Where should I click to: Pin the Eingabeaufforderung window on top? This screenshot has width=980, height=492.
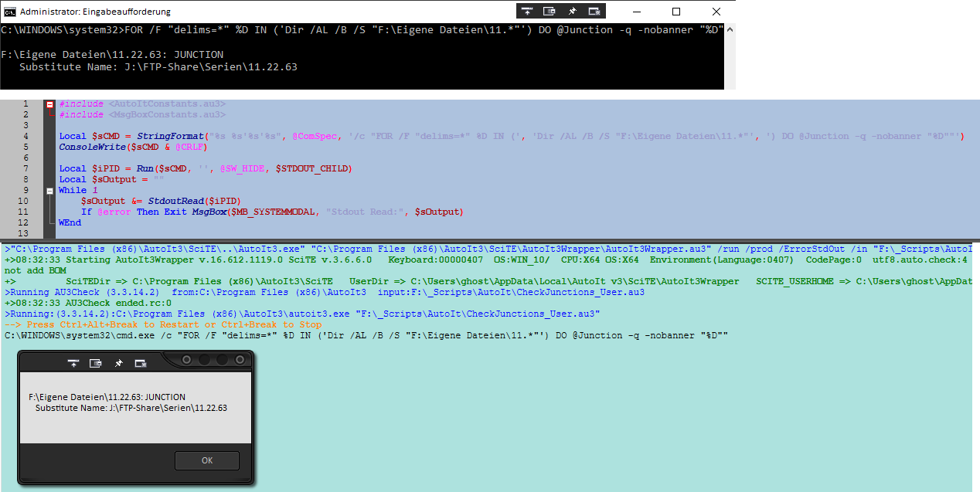[572, 12]
